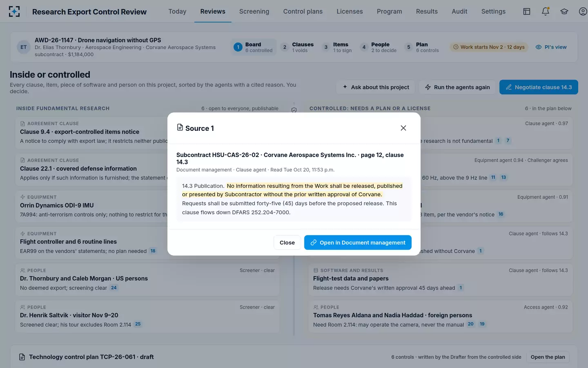Open citation 13 next to 9 Hz line

tap(503, 177)
